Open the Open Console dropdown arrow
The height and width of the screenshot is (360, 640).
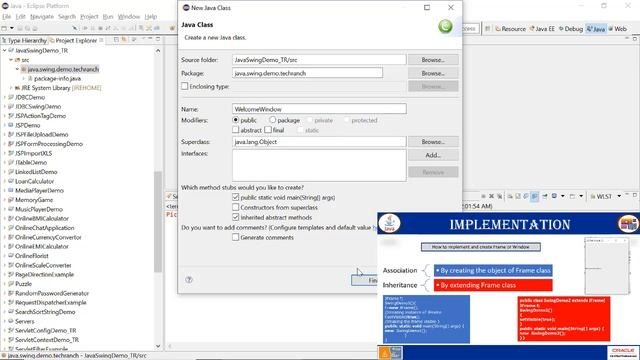(581, 196)
